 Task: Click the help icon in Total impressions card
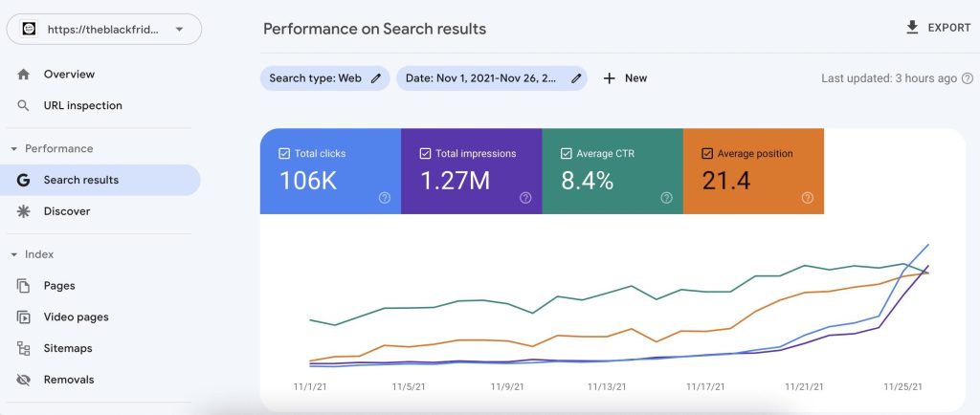(x=525, y=198)
